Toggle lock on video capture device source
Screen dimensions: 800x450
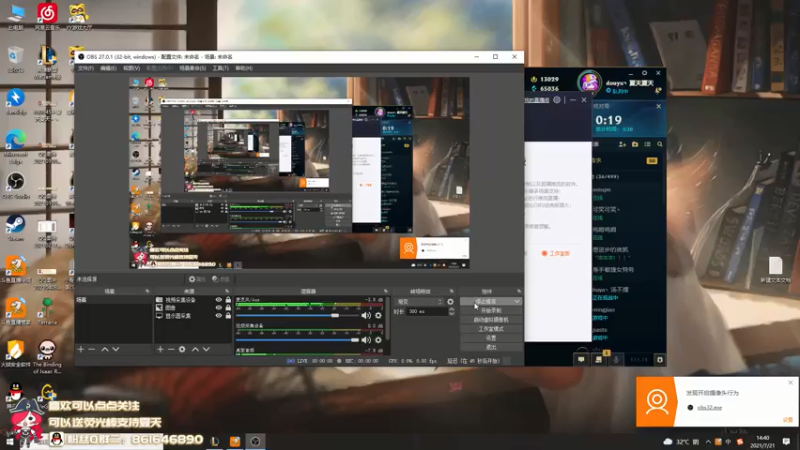[x=228, y=300]
